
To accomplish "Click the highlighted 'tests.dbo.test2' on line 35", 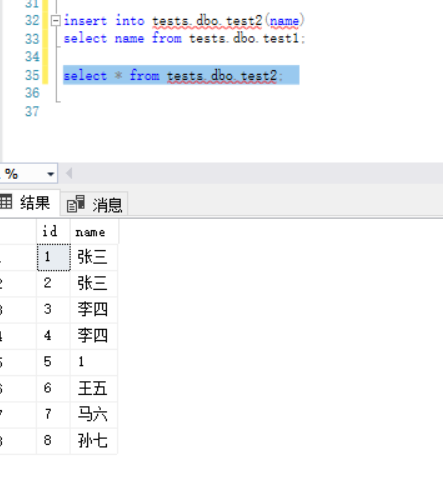I will (x=222, y=76).
